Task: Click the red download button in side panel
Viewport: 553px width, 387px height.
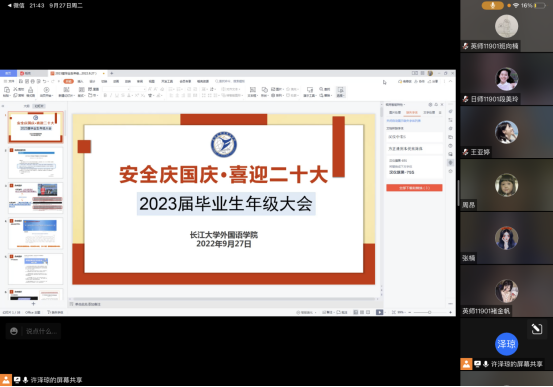Action: point(414,188)
